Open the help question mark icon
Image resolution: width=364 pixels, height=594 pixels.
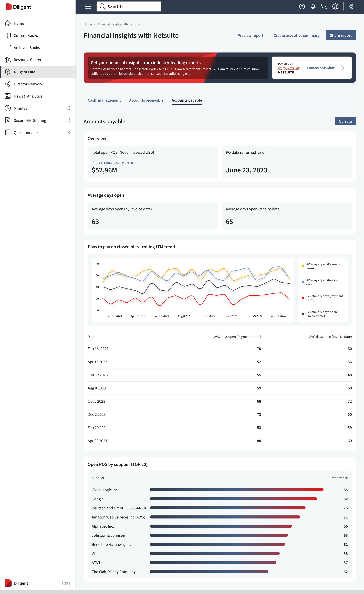pos(302,7)
